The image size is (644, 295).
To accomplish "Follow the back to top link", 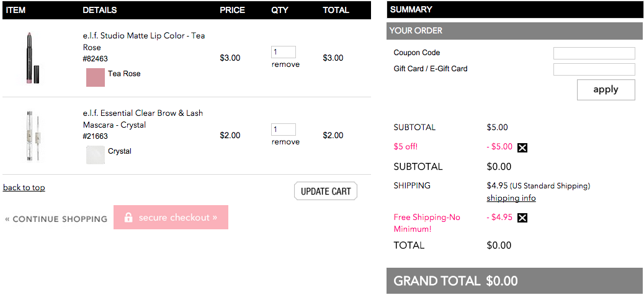I will 24,188.
